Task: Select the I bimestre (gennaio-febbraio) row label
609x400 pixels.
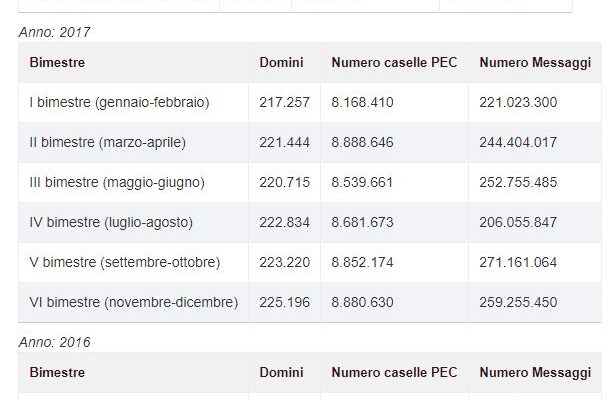Action: point(120,103)
